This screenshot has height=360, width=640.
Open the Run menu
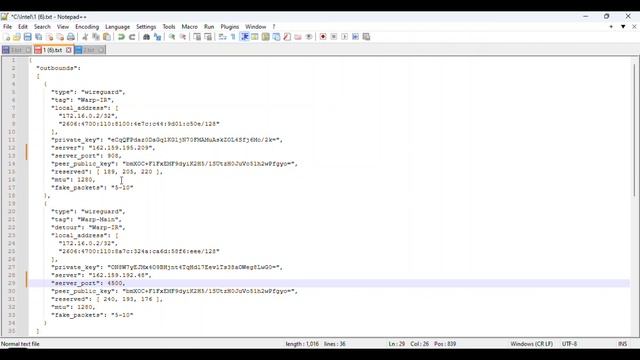pyautogui.click(x=209, y=27)
